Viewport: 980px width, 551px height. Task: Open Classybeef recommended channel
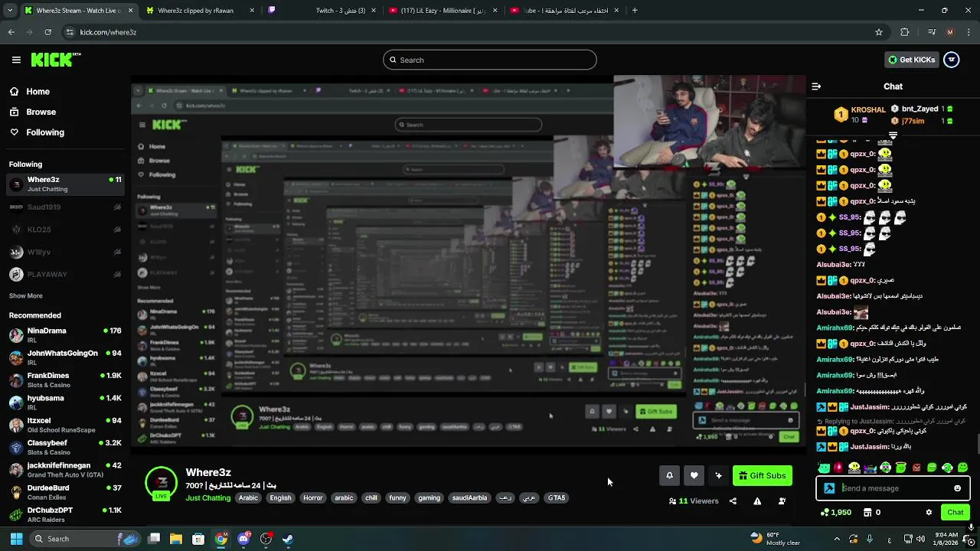pyautogui.click(x=64, y=448)
